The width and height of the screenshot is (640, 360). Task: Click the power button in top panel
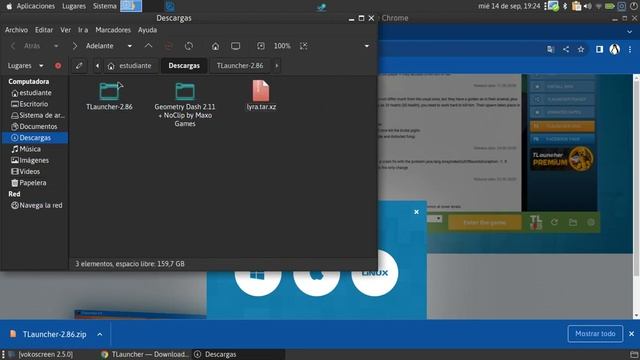click(x=633, y=6)
